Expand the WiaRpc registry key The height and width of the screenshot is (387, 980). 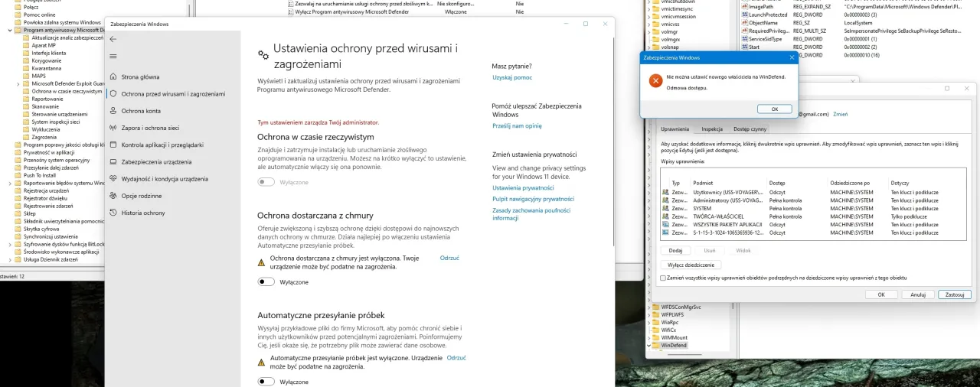(x=648, y=322)
